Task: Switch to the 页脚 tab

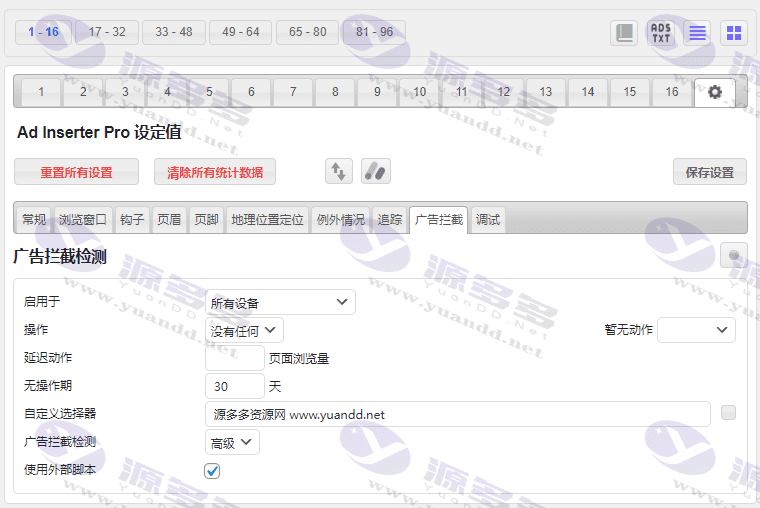Action: click(206, 220)
